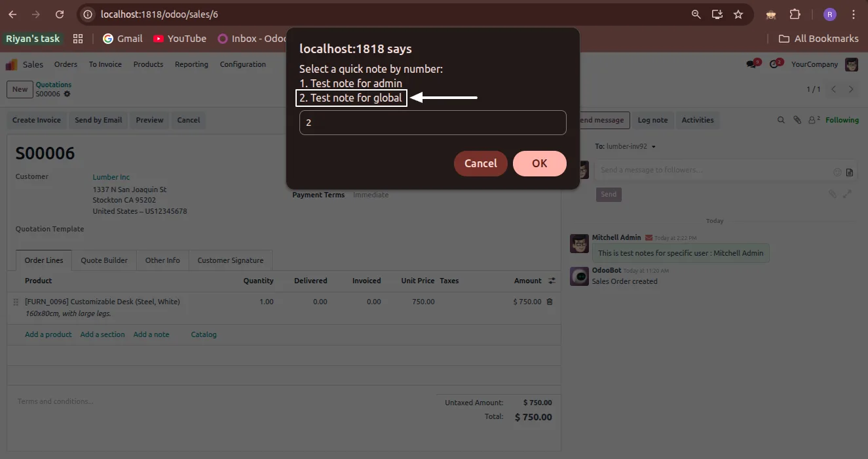The height and width of the screenshot is (459, 868).
Task: Click Add a note
Action: [x=151, y=334]
